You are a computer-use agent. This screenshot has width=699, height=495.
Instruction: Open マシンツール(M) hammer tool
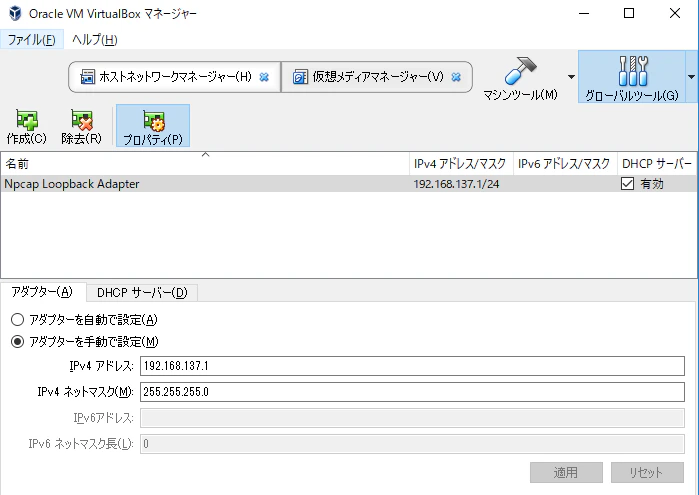click(x=520, y=77)
